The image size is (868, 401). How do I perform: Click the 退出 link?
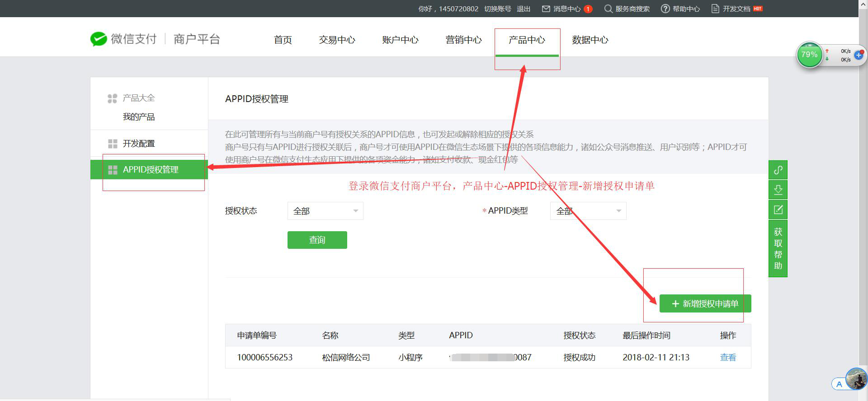(524, 9)
